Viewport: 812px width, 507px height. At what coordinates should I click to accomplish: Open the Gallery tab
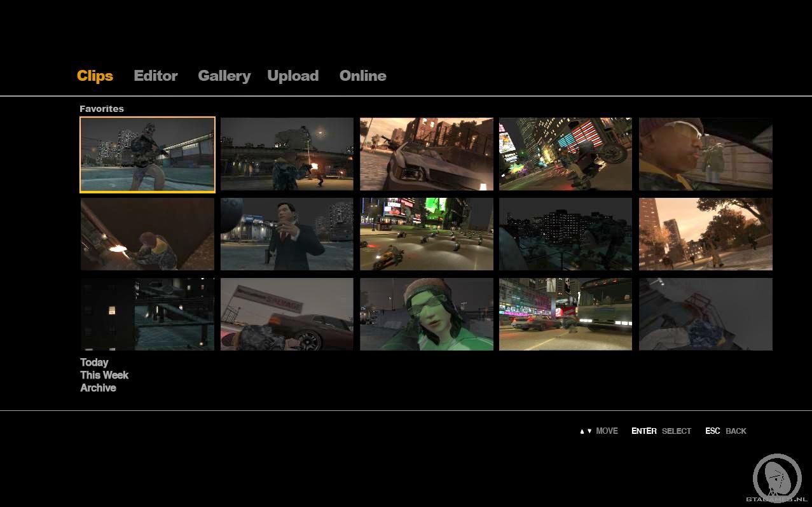(224, 76)
